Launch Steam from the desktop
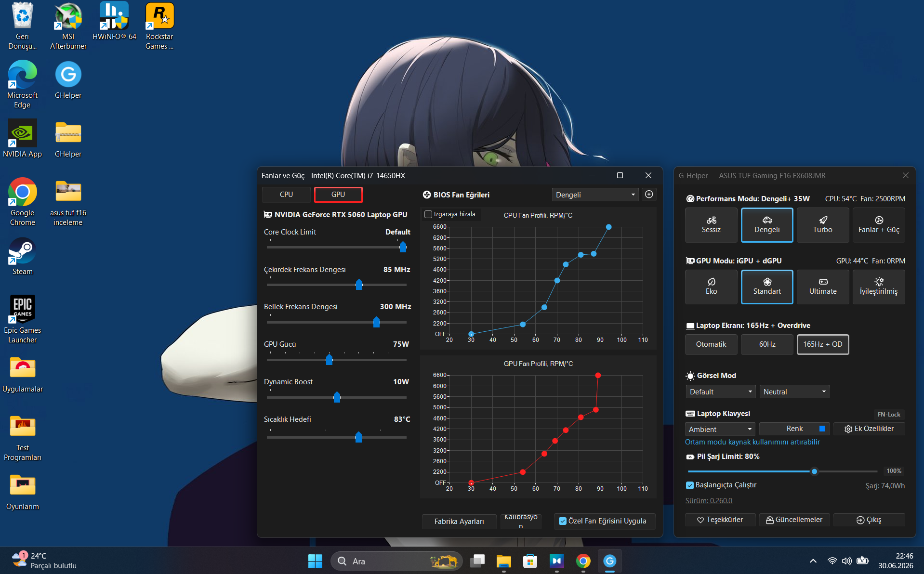 pos(23,256)
